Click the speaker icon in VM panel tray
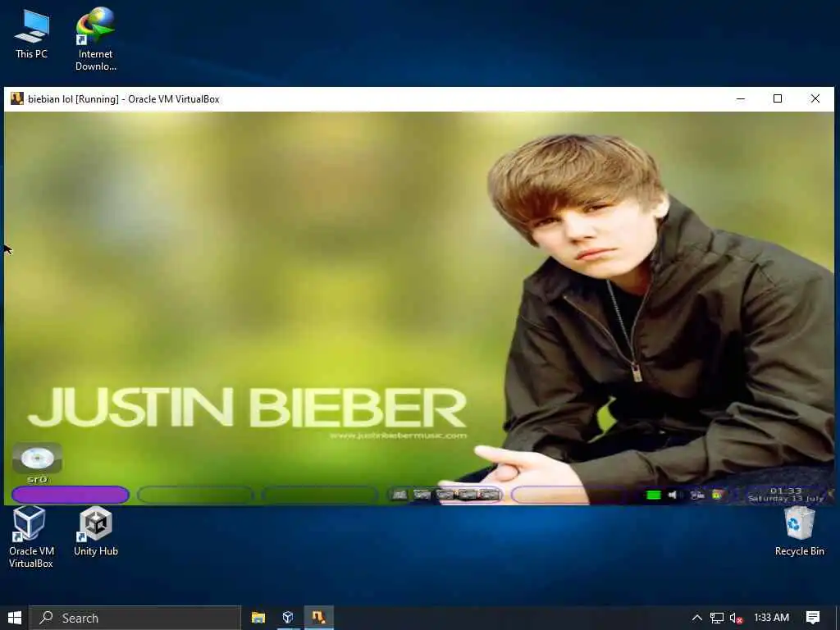This screenshot has height=630, width=840. pos(673,495)
